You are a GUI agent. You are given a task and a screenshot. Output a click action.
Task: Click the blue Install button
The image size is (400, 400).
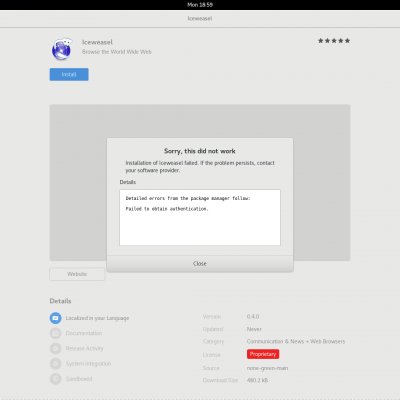pyautogui.click(x=69, y=74)
